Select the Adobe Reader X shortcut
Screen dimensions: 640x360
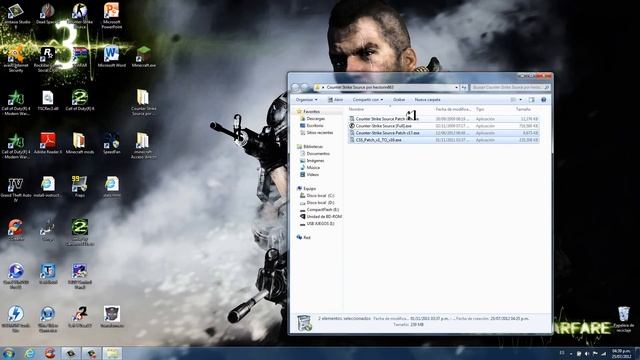(48, 144)
